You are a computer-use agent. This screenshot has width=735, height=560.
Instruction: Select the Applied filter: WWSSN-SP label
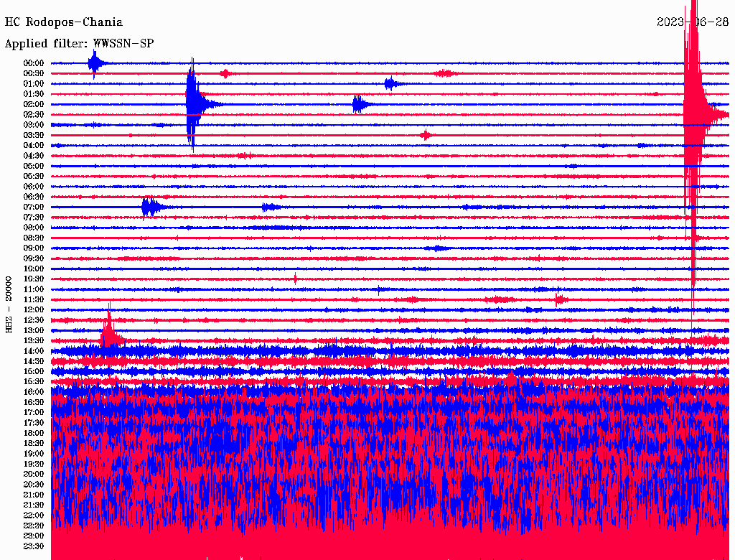[79, 44]
